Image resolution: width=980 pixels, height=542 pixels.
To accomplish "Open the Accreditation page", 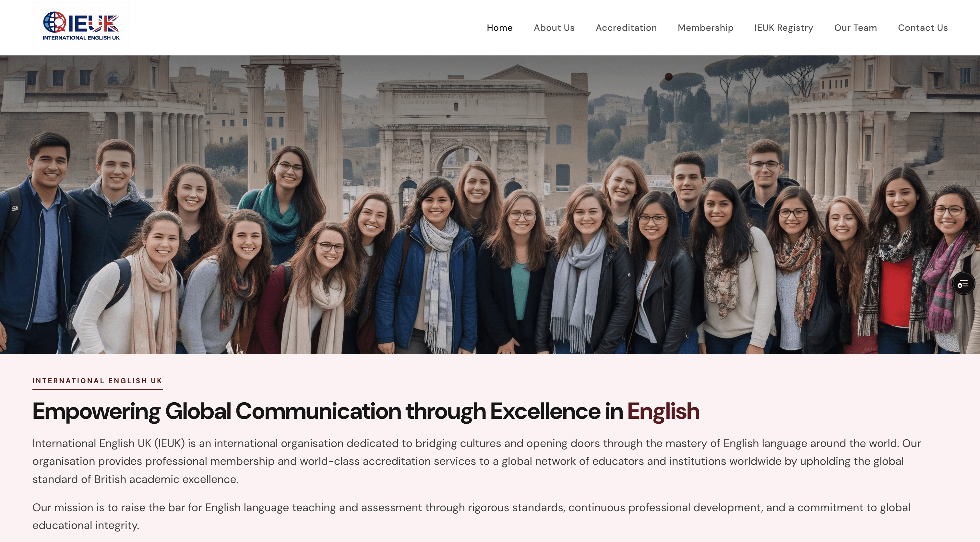I will [x=626, y=28].
